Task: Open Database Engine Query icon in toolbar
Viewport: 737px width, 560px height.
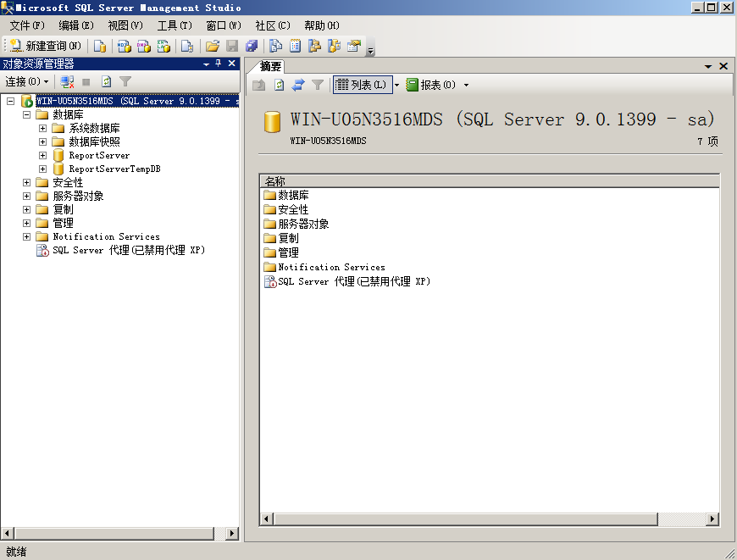Action: pyautogui.click(x=100, y=46)
